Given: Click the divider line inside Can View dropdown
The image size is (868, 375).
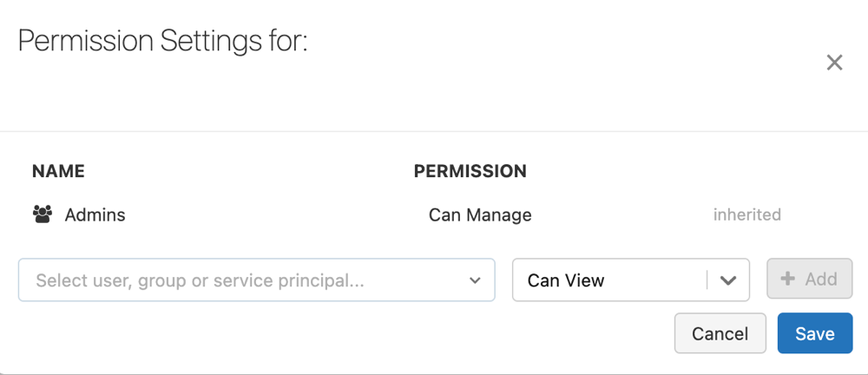Looking at the screenshot, I should [707, 280].
